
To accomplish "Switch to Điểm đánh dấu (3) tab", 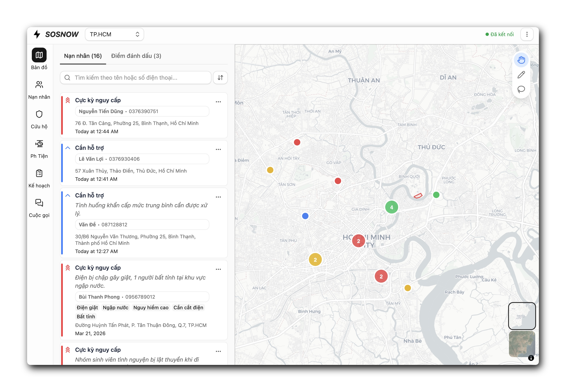I will [x=136, y=56].
